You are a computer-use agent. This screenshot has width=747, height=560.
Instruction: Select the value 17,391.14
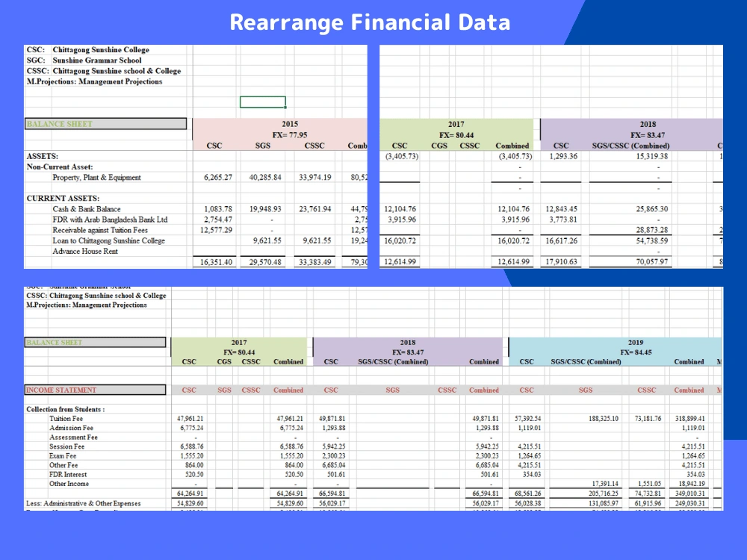click(x=605, y=484)
